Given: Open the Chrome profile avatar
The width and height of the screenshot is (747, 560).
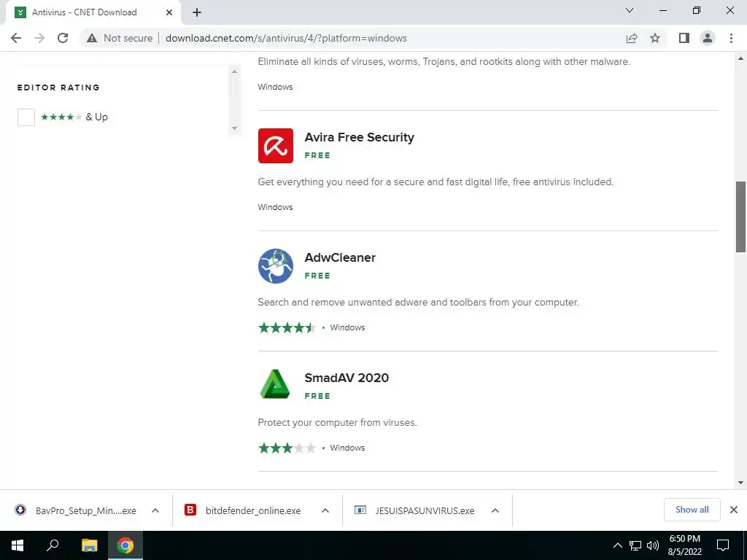Looking at the screenshot, I should tap(708, 38).
